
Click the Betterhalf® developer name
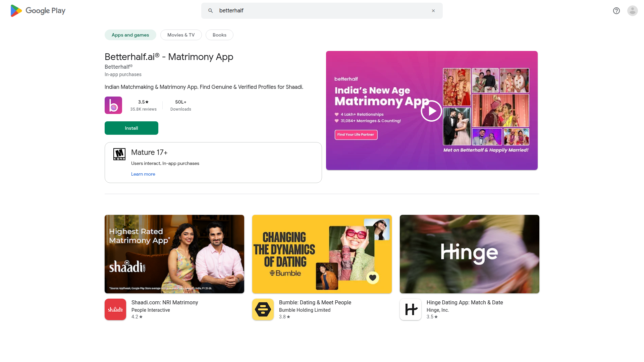click(119, 67)
